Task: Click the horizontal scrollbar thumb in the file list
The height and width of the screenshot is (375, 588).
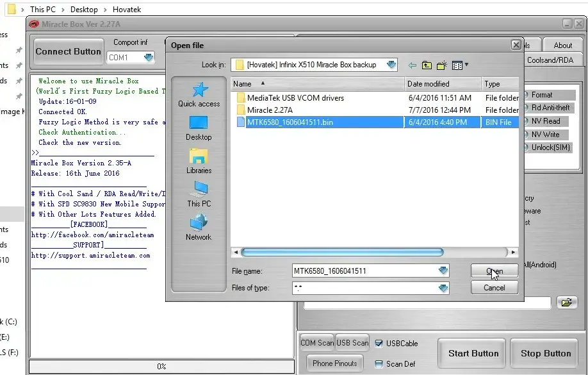Action: tap(342, 253)
